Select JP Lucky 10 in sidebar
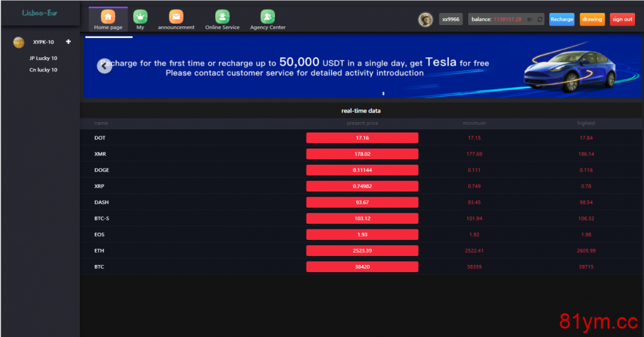 43,58
